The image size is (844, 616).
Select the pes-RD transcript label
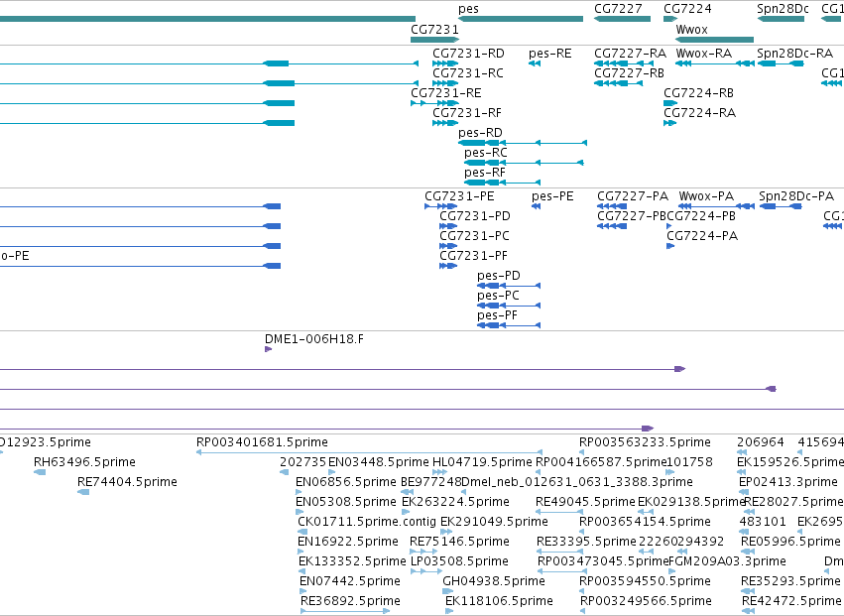point(480,133)
